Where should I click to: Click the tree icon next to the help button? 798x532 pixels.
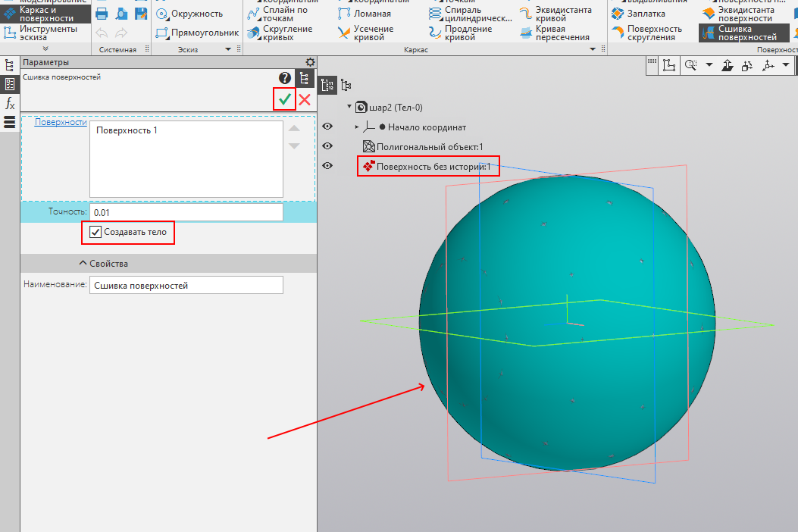pyautogui.click(x=305, y=78)
